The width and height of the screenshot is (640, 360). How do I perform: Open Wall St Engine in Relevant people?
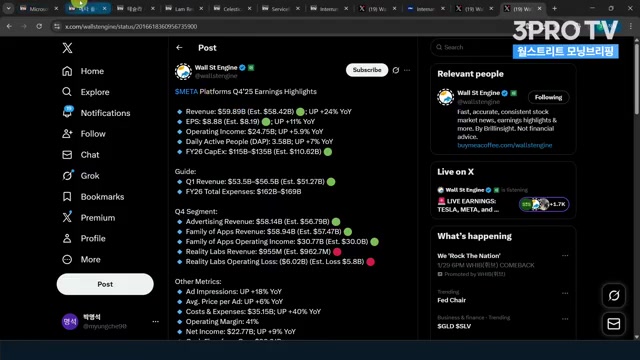[x=478, y=93]
